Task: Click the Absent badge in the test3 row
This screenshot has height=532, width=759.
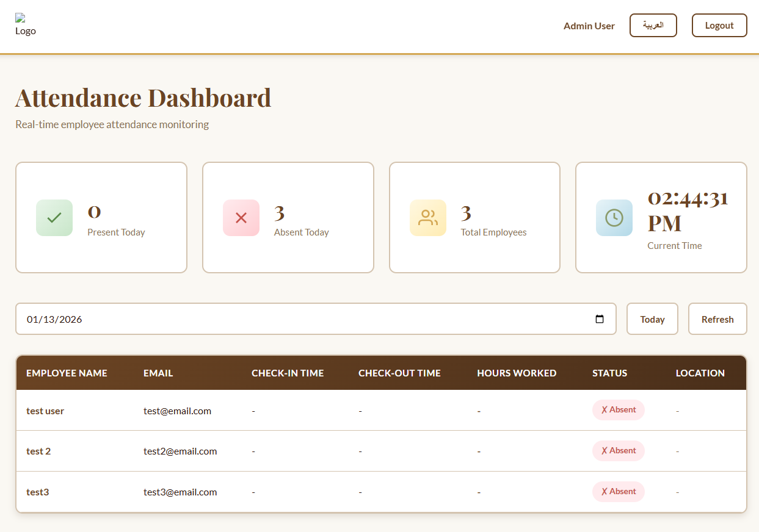Action: click(x=619, y=492)
